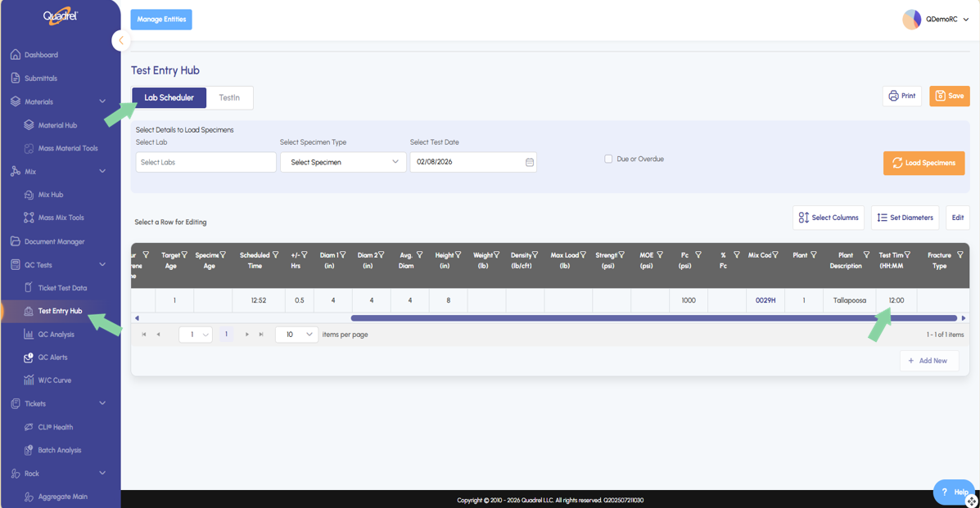Viewport: 980px width, 508px height.
Task: Collapse the Mix section chevron
Action: pyautogui.click(x=102, y=171)
